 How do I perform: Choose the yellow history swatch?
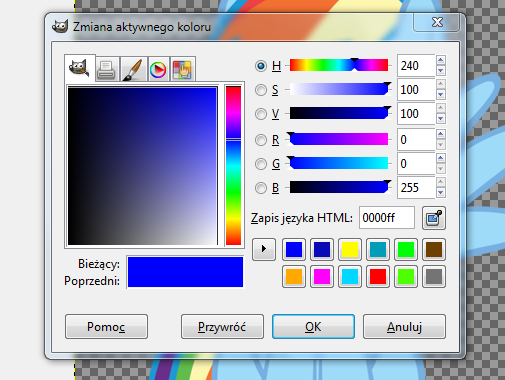350,249
